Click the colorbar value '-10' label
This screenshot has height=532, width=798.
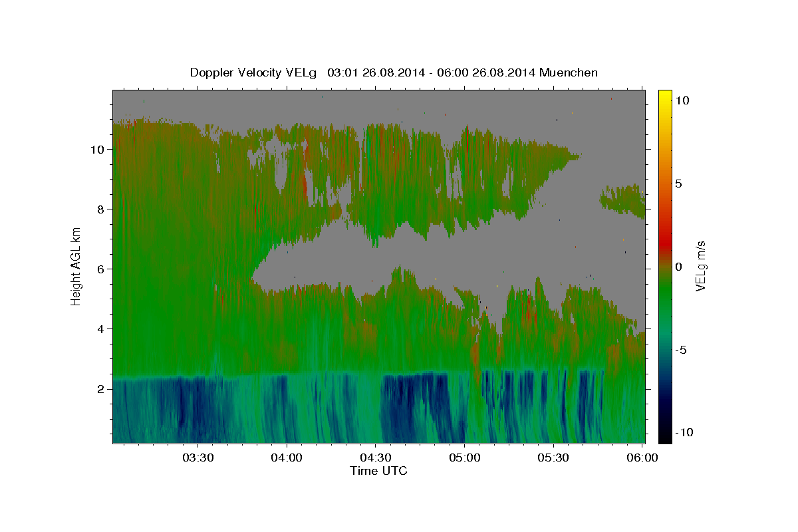click(x=683, y=433)
